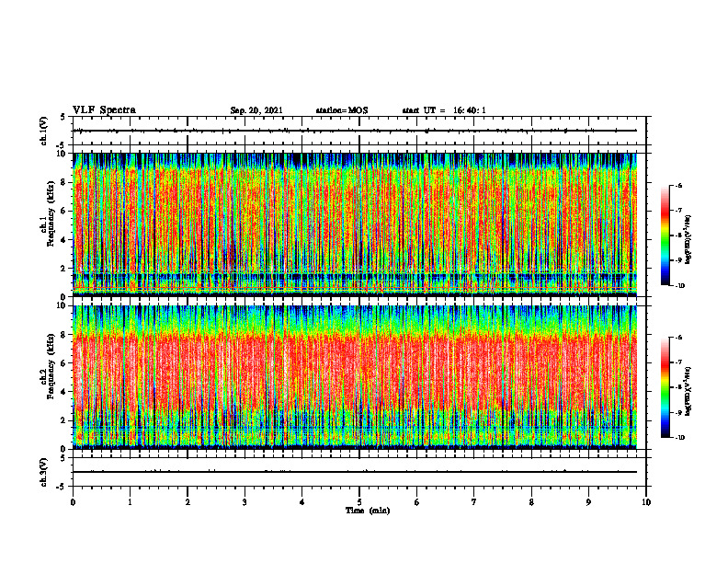The image size is (728, 563).
Task: Click time axis tick label "4"
Action: (301, 502)
